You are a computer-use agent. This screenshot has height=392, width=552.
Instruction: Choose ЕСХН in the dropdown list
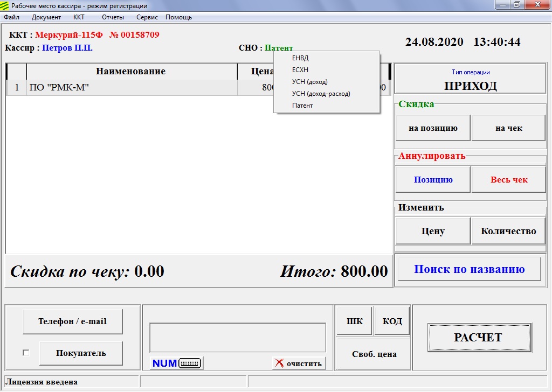tap(300, 70)
